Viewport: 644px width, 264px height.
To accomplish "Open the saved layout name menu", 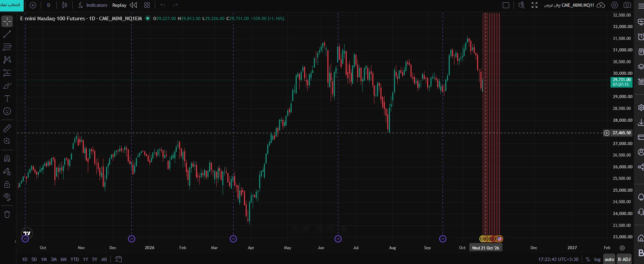I will coord(569,5).
